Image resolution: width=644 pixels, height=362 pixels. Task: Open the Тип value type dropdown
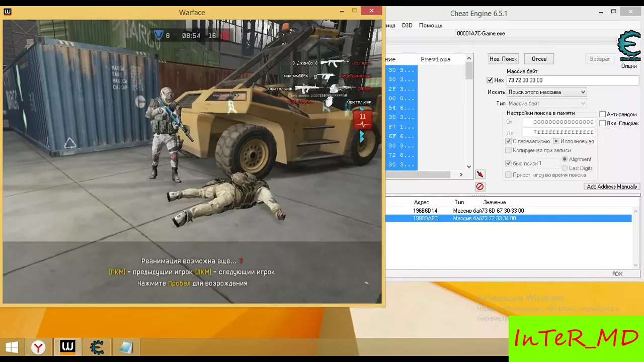tap(547, 104)
